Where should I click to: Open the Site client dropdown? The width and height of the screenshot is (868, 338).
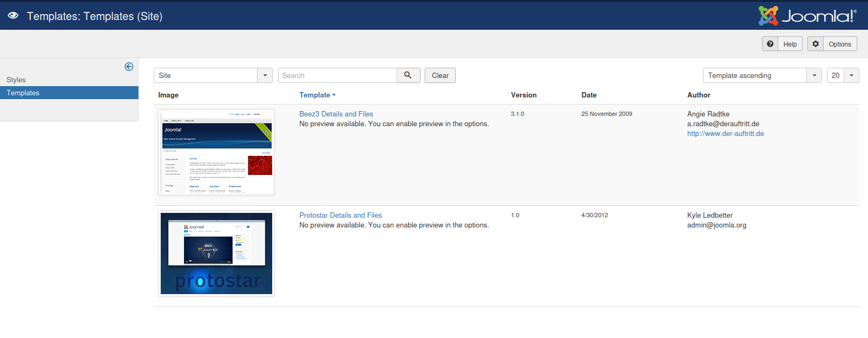(x=213, y=75)
